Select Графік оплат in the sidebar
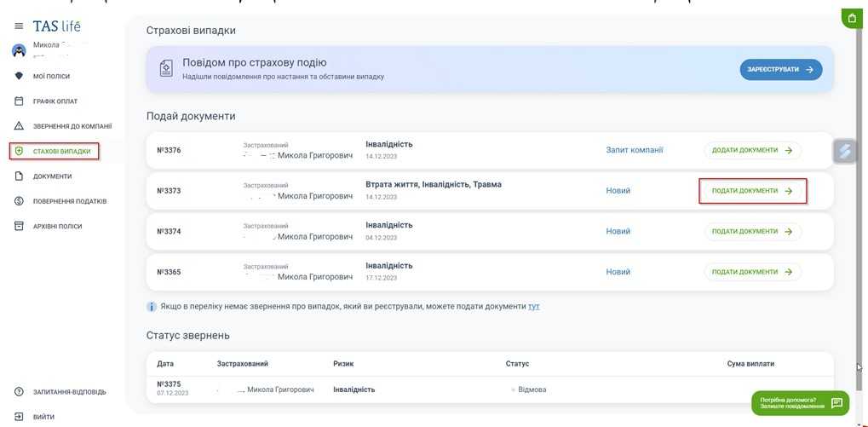 click(55, 101)
